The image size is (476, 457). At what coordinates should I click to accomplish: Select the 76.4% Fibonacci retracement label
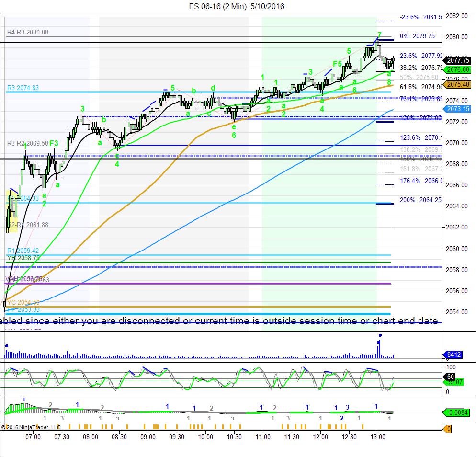click(x=421, y=98)
